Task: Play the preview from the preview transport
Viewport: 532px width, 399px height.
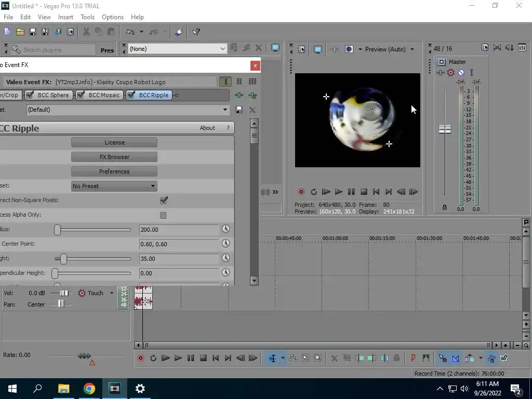Action: [339, 192]
